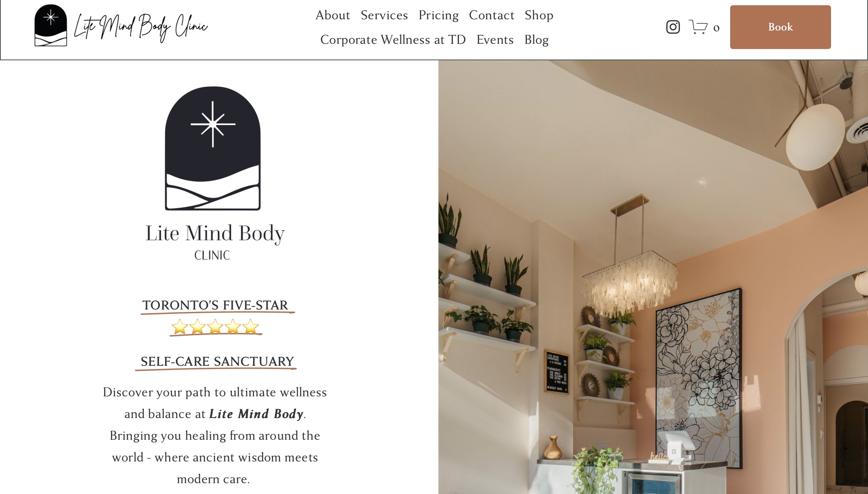Open the Blog link
868x494 pixels.
(536, 40)
